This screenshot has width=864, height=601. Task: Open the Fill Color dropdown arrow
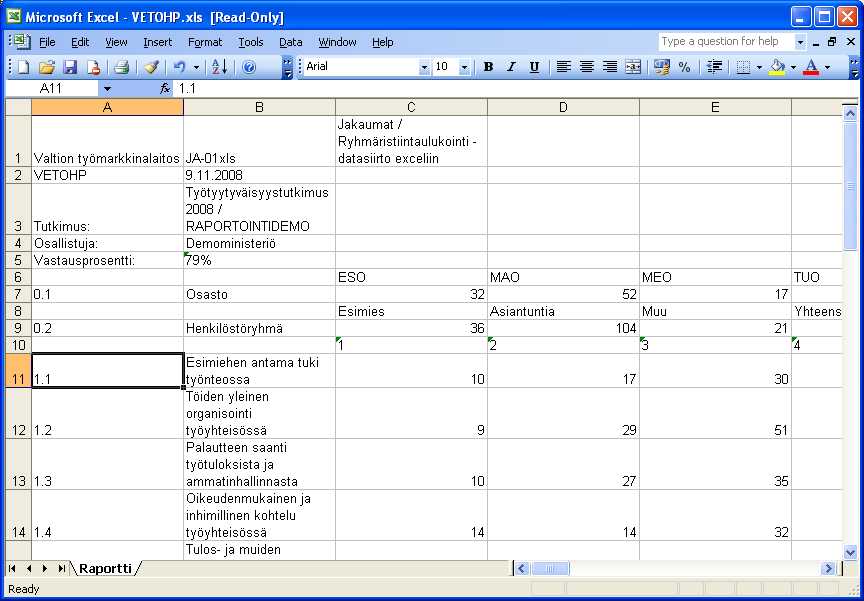coord(793,67)
